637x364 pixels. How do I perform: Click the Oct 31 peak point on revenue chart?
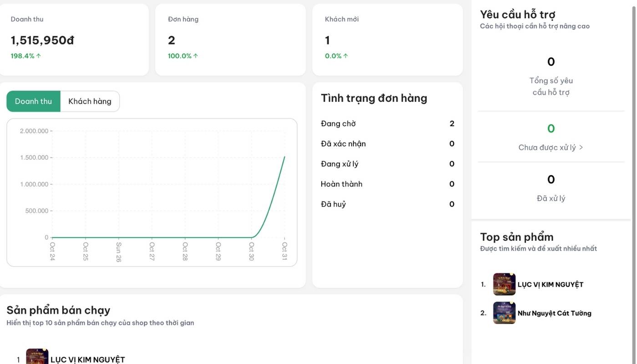tap(285, 157)
